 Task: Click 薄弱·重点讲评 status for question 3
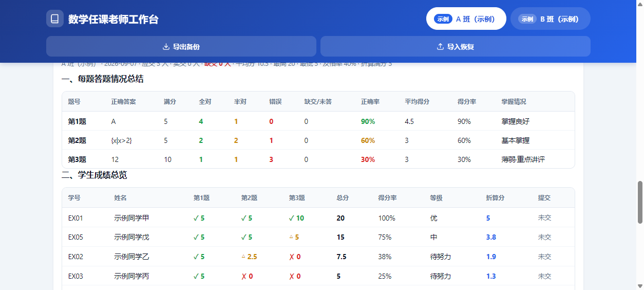point(523,159)
